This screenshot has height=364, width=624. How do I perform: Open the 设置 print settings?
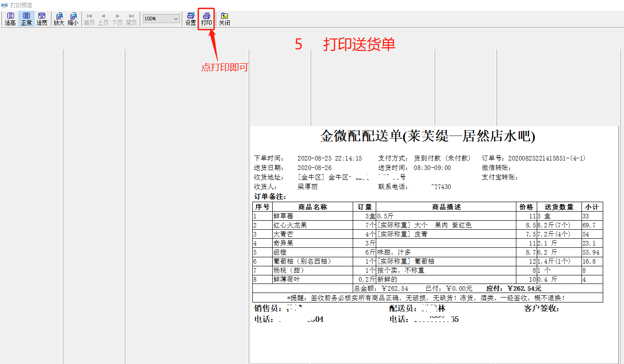click(x=190, y=19)
